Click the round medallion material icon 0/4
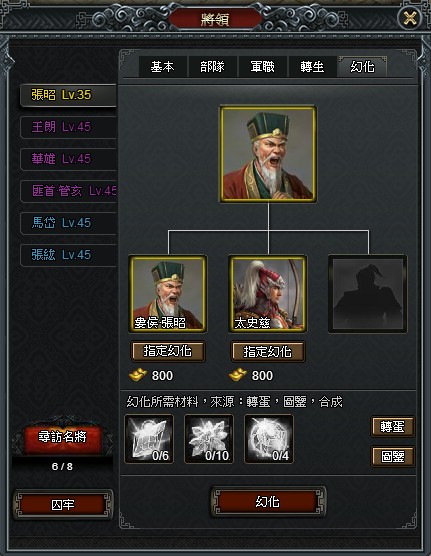This screenshot has height=556, width=431. click(269, 439)
